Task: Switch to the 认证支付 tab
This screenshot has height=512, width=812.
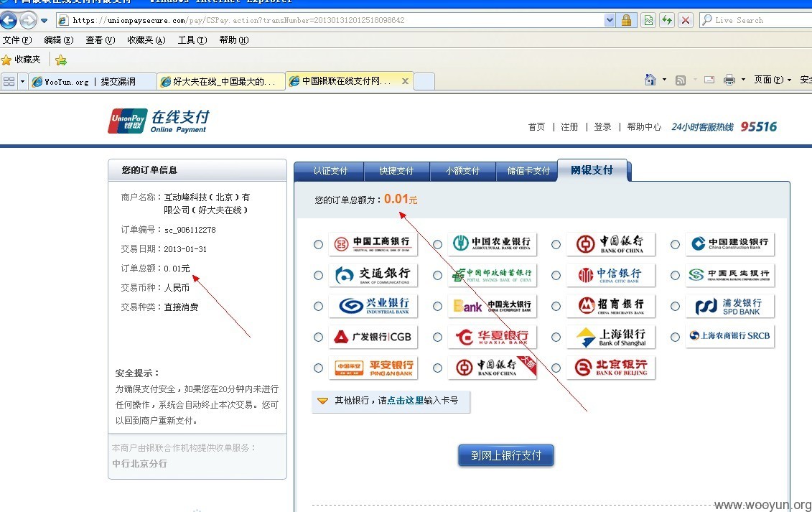Action: pos(330,171)
